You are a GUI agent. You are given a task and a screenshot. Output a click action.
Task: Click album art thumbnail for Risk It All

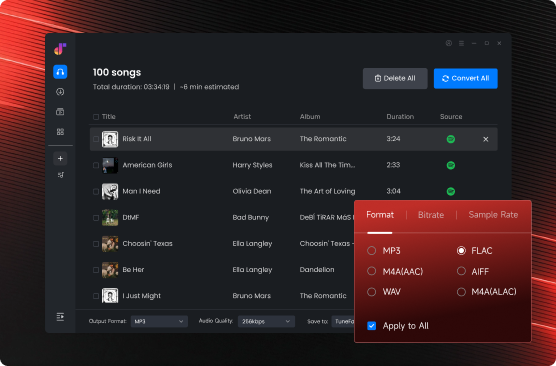tap(110, 139)
